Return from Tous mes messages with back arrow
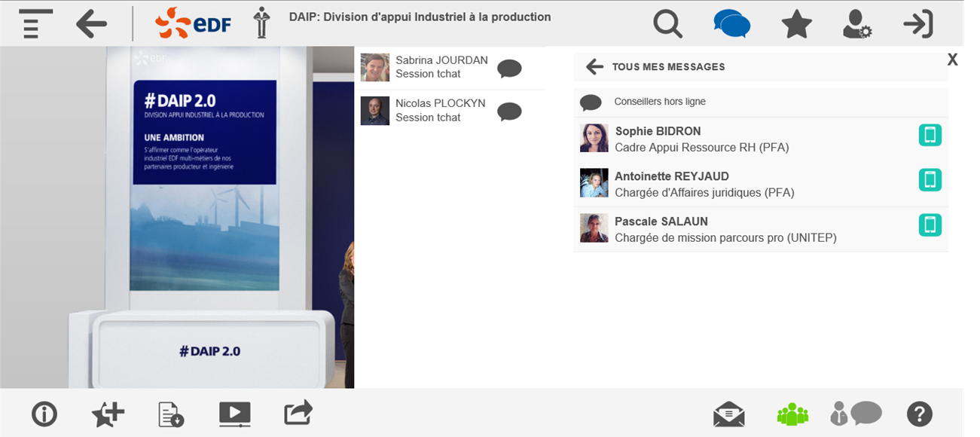Image resolution: width=980 pixels, height=437 pixels. click(595, 67)
